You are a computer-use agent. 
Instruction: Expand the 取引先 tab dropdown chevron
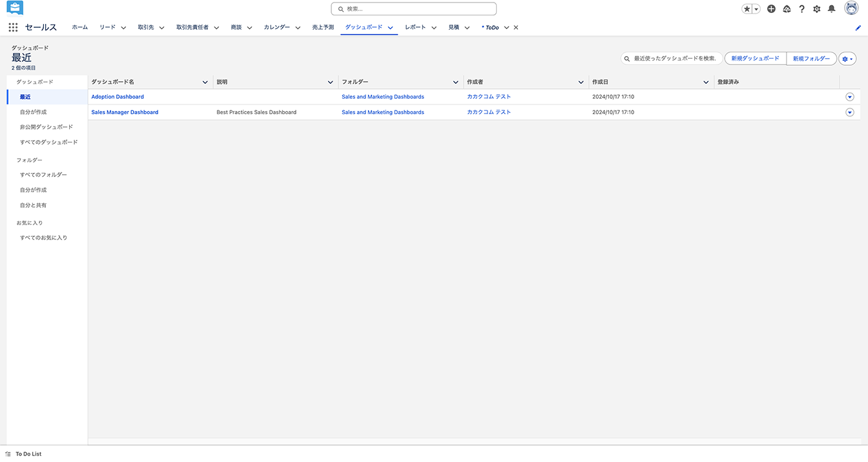pyautogui.click(x=161, y=28)
